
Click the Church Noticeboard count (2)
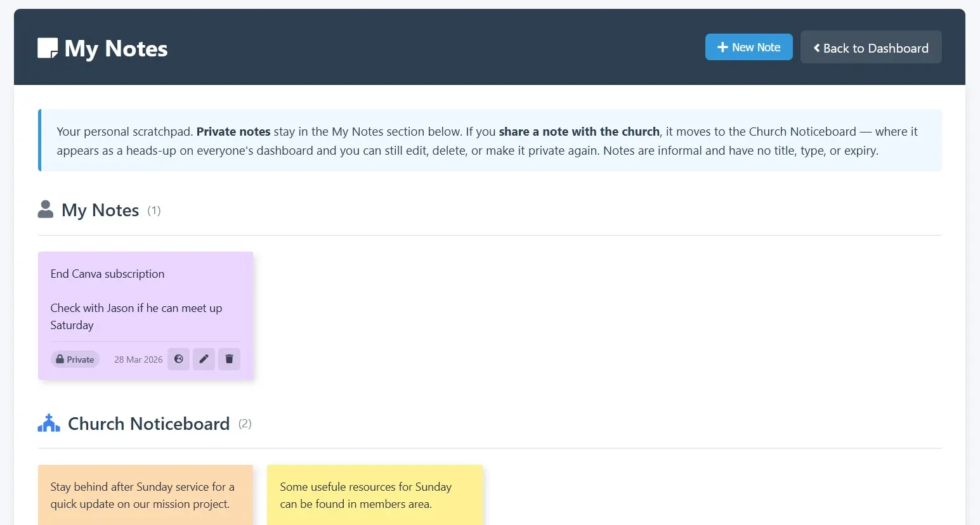tap(245, 424)
